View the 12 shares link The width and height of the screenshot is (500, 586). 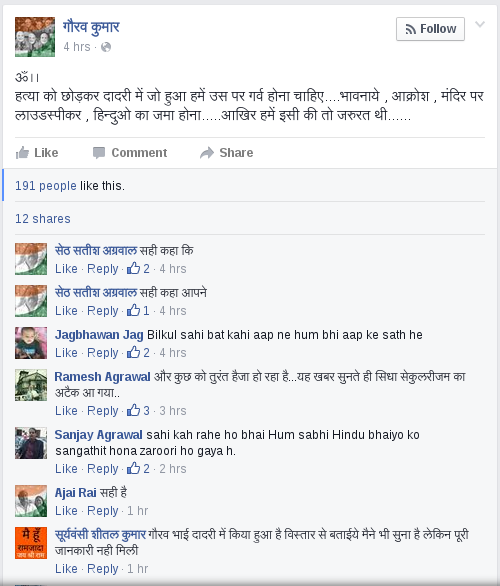43,219
